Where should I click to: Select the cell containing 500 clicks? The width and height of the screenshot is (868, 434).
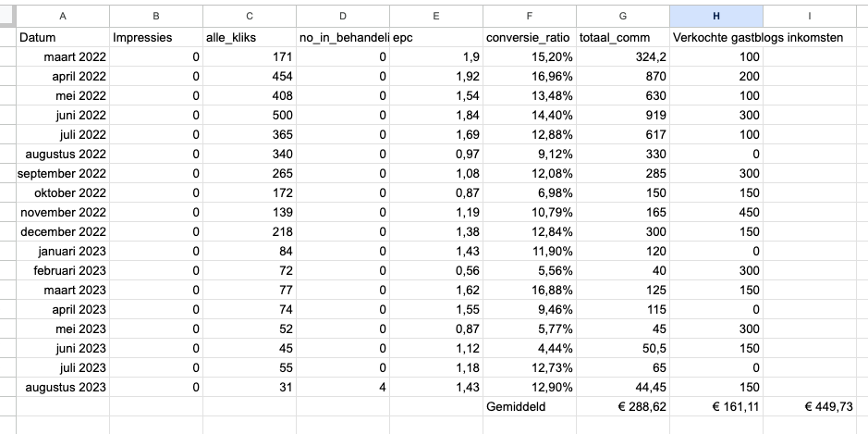tap(249, 115)
